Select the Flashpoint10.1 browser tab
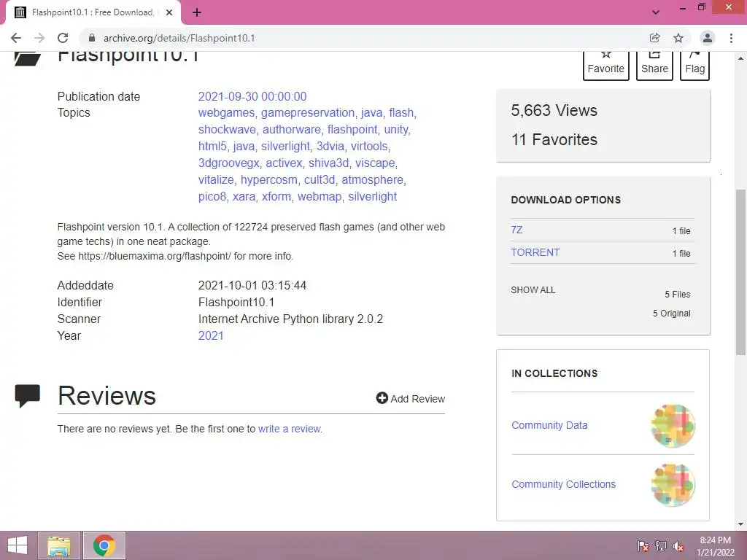The image size is (747, 560). [x=93, y=12]
